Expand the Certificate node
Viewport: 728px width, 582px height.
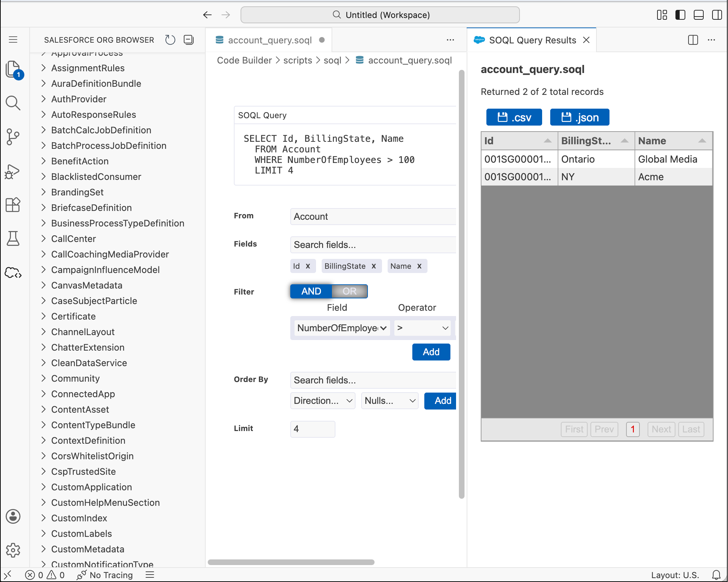point(43,316)
